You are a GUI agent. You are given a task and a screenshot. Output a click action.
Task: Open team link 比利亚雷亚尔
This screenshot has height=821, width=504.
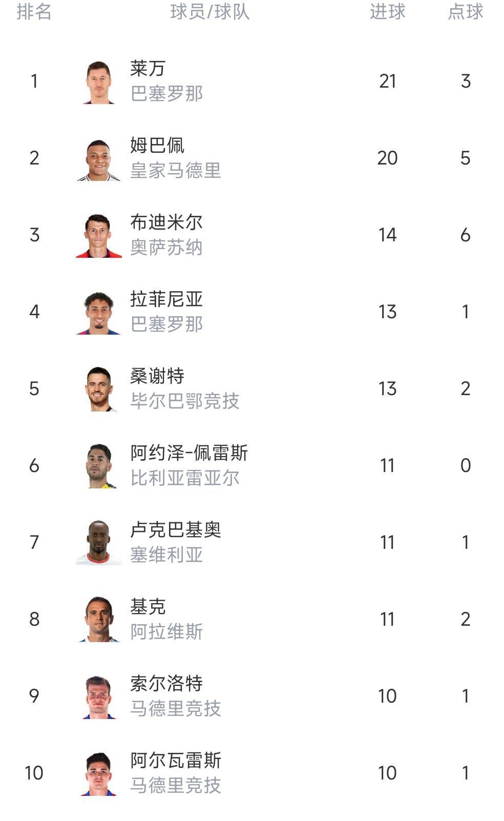click(x=185, y=478)
